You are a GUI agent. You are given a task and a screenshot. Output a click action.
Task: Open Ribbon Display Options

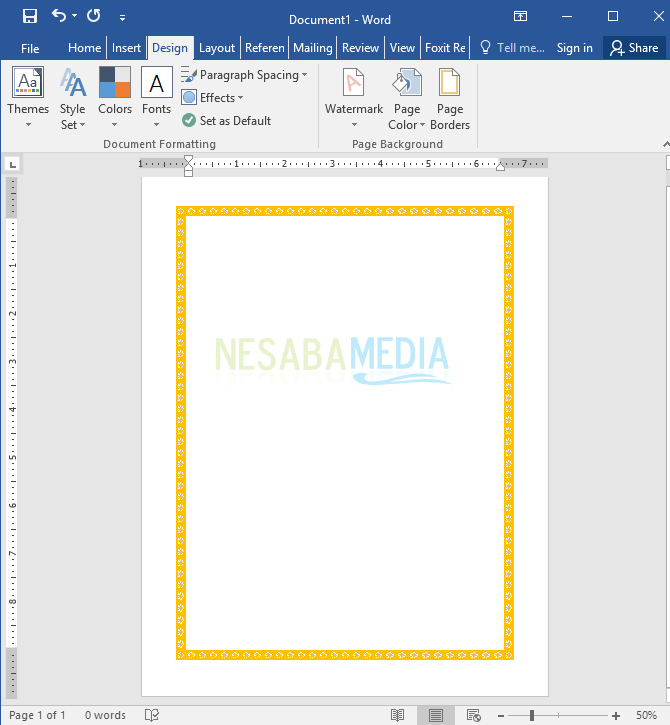pos(520,17)
